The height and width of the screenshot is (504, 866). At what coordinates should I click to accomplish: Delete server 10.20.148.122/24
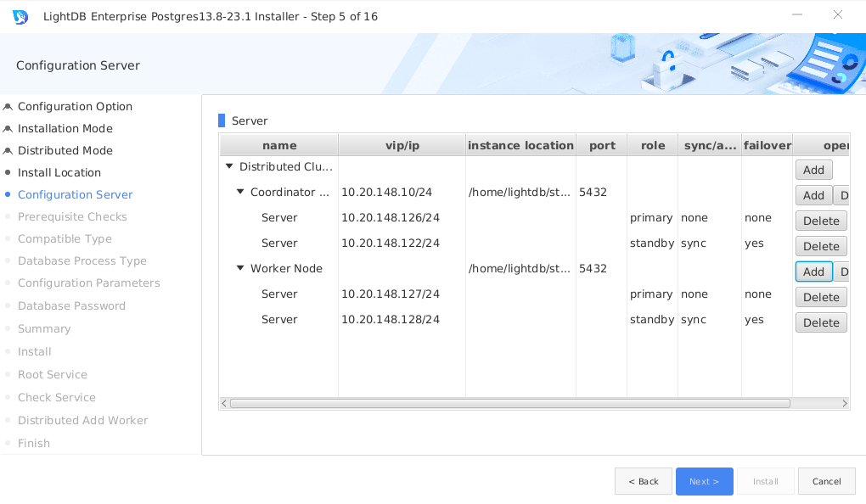[821, 246]
